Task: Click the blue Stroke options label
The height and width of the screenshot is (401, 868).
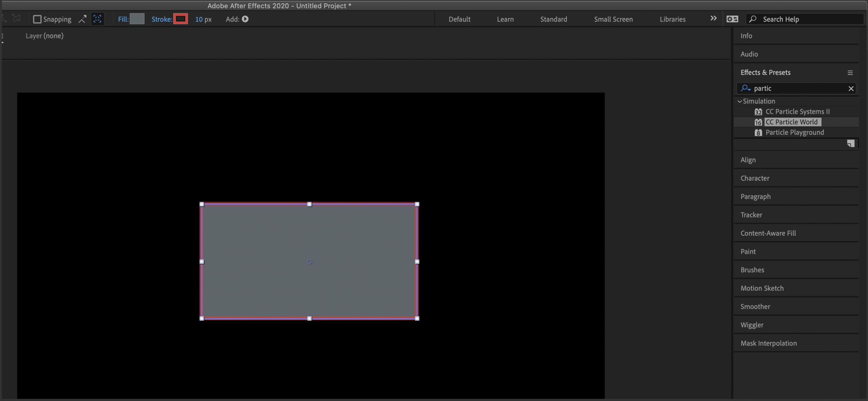Action: (x=162, y=19)
